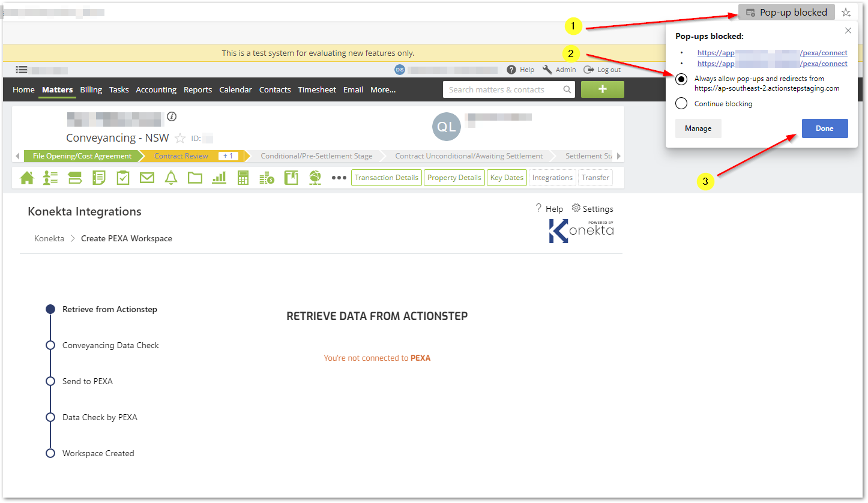Viewport: 868px width, 503px height.
Task: Open the Timesheet menu
Action: (x=317, y=89)
